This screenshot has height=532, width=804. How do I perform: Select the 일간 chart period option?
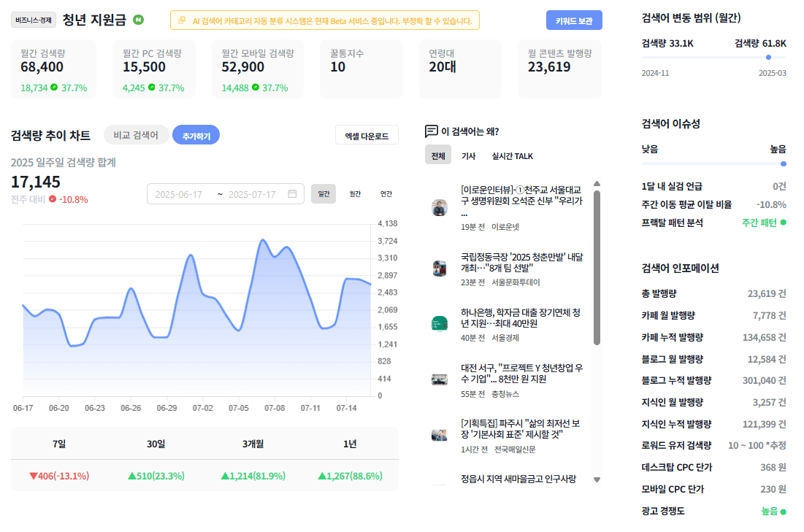323,193
